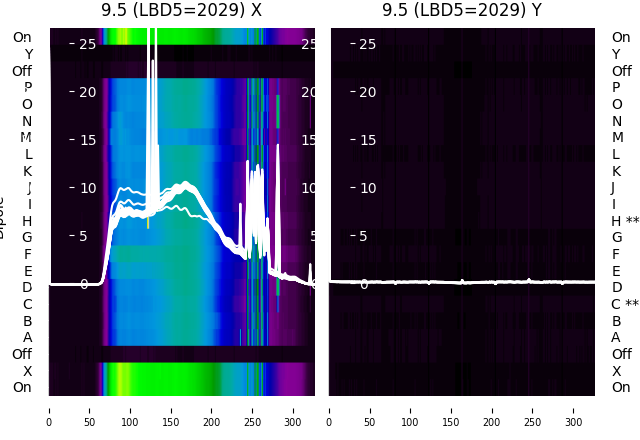Click the flat white trace line in the Y plot
The image size is (640, 440).
click(x=462, y=282)
